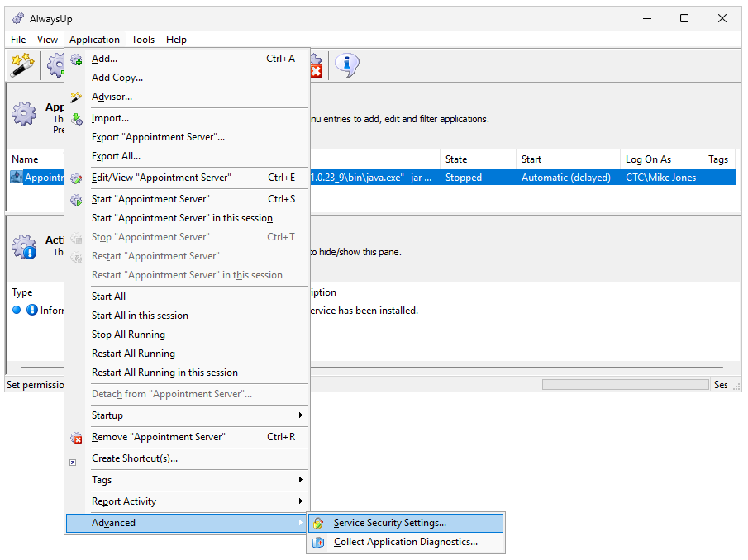Click the green plus Add icon
Image resolution: width=748 pixels, height=560 pixels.
click(x=75, y=59)
